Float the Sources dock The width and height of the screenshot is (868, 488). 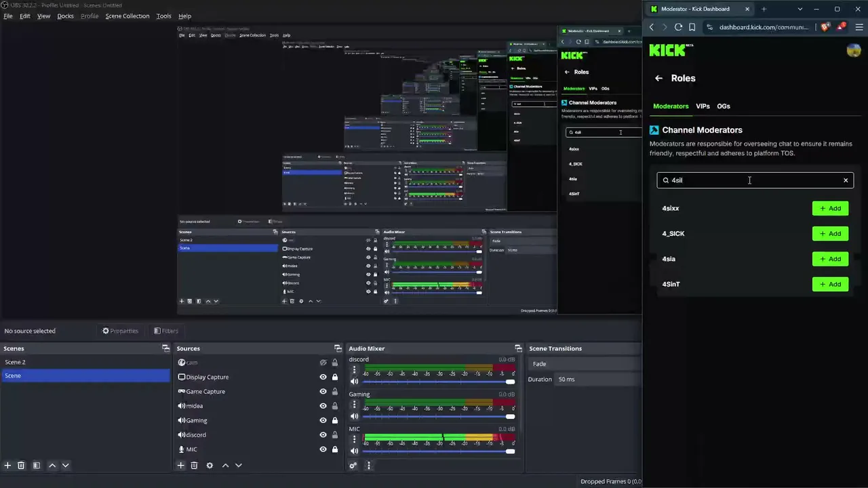click(338, 348)
